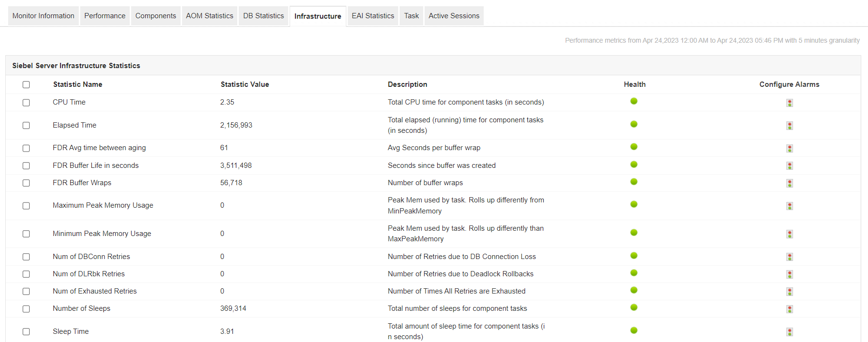
Task: Click health status dot for Num of DBConn Retries
Action: 634,256
